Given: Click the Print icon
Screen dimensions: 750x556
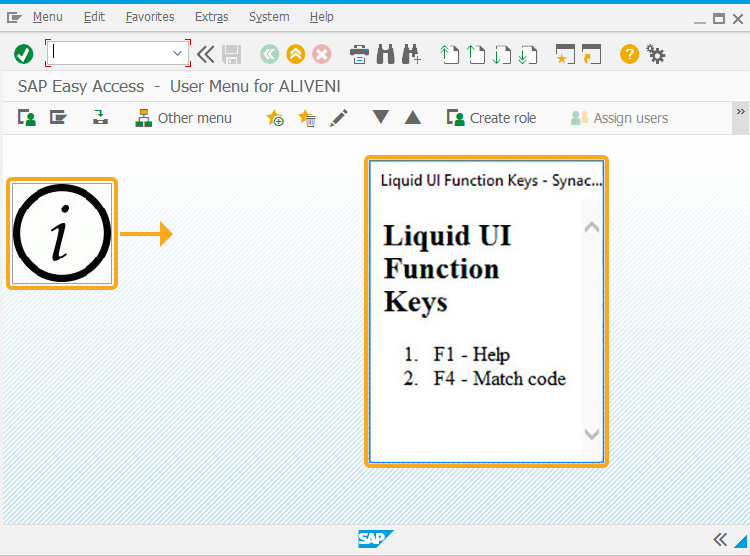Looking at the screenshot, I should tap(359, 54).
